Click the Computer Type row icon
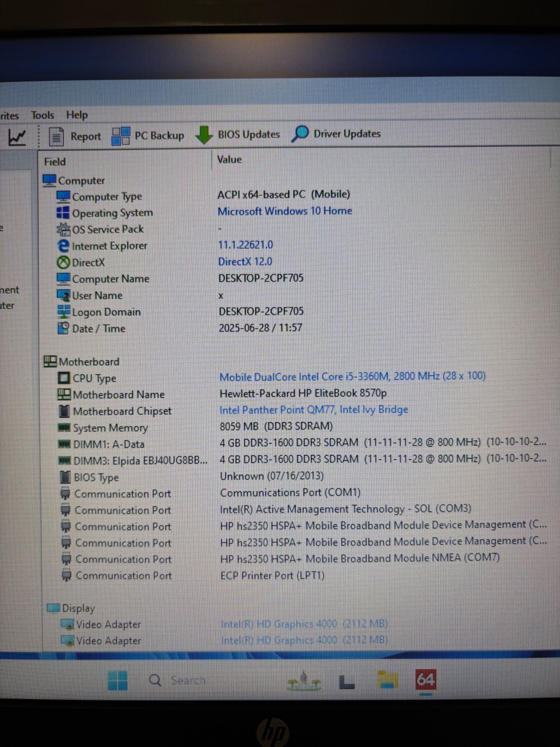Screen dimensions: 560x747 63,197
